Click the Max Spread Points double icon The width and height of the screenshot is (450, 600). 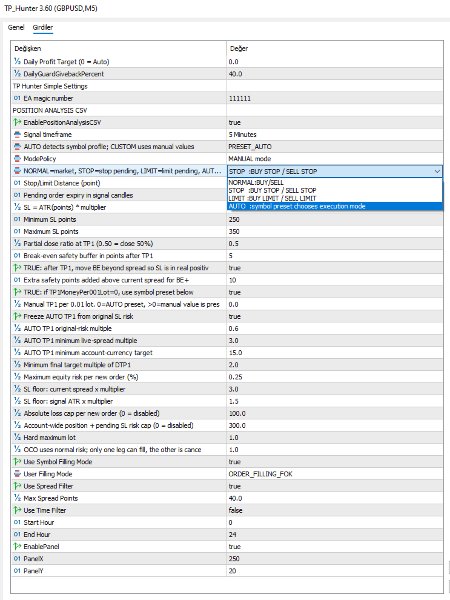17,499
